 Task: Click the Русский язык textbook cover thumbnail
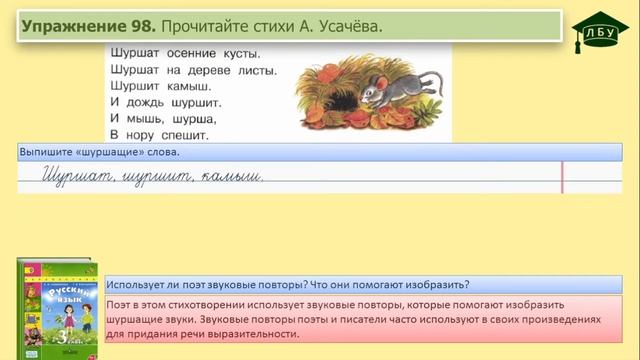(58, 309)
